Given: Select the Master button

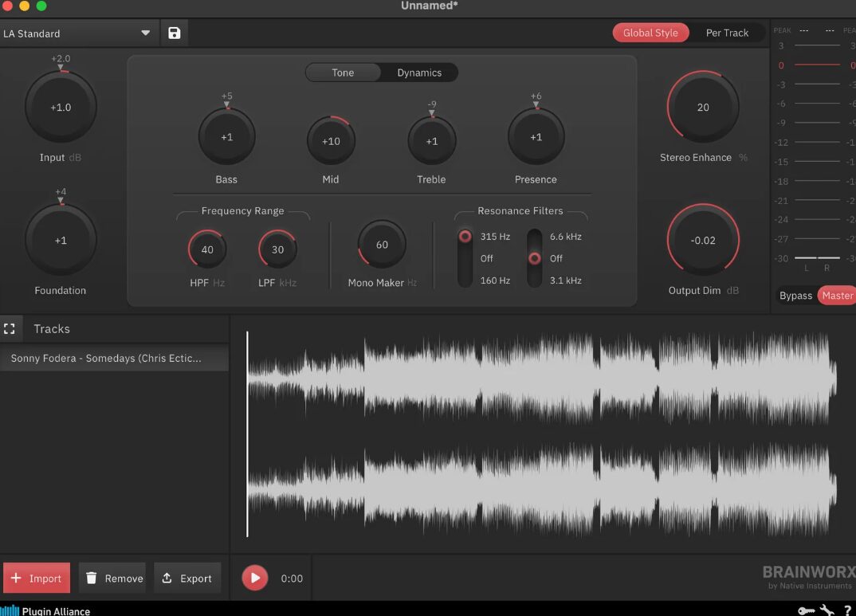Looking at the screenshot, I should point(837,295).
